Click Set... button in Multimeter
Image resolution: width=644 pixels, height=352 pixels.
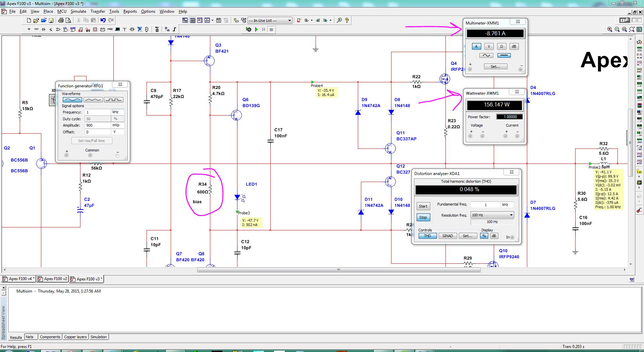[x=495, y=67]
